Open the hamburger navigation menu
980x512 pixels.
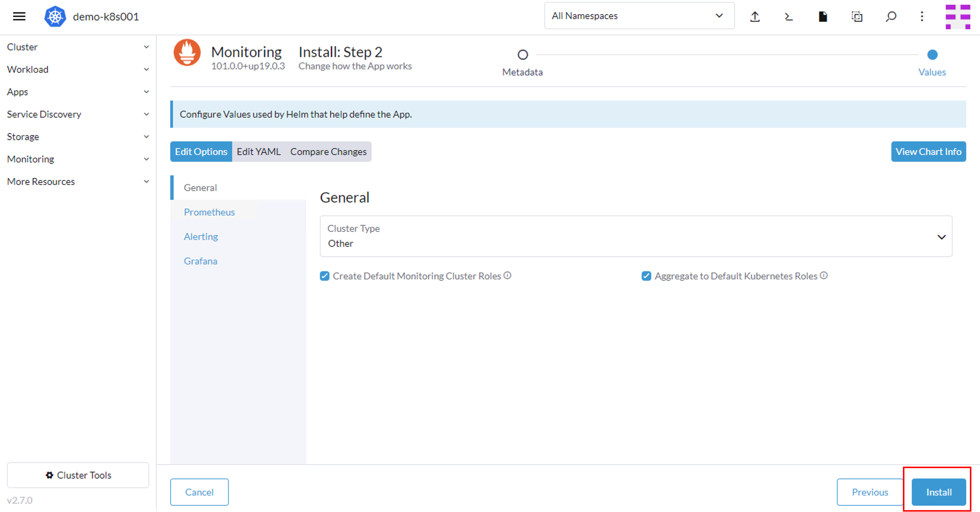pyautogui.click(x=19, y=16)
